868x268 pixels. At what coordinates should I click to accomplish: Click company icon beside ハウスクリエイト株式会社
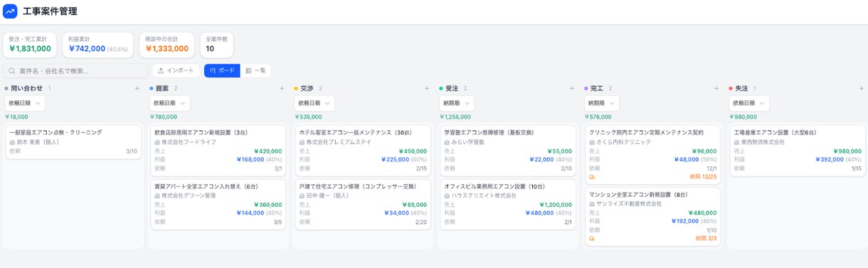pyautogui.click(x=447, y=195)
